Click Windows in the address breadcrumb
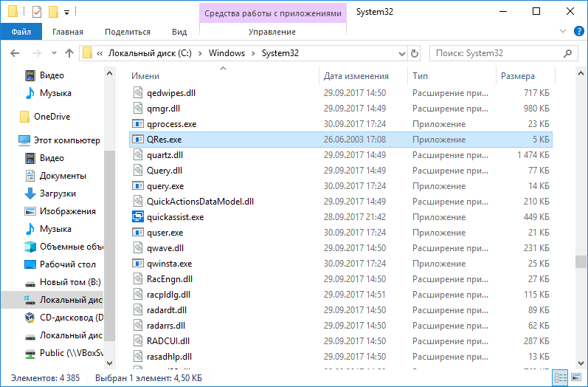588x387 pixels. (x=226, y=53)
